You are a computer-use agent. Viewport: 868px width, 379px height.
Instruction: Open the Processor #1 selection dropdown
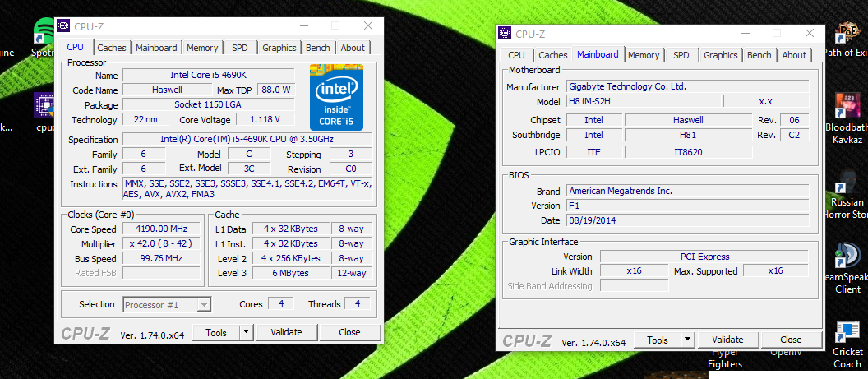point(167,304)
